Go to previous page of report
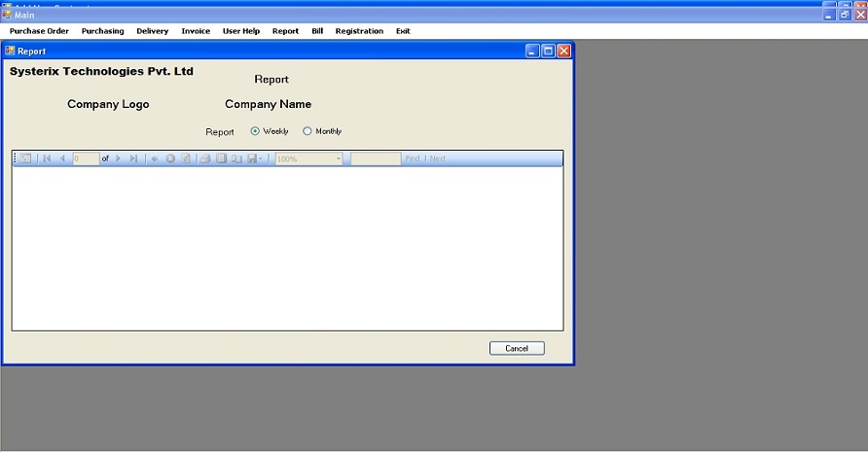This screenshot has height=452, width=868. (62, 158)
